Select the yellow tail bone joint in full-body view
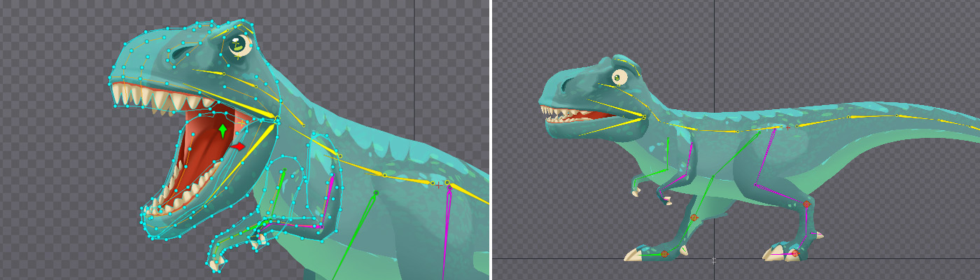 tap(897, 115)
